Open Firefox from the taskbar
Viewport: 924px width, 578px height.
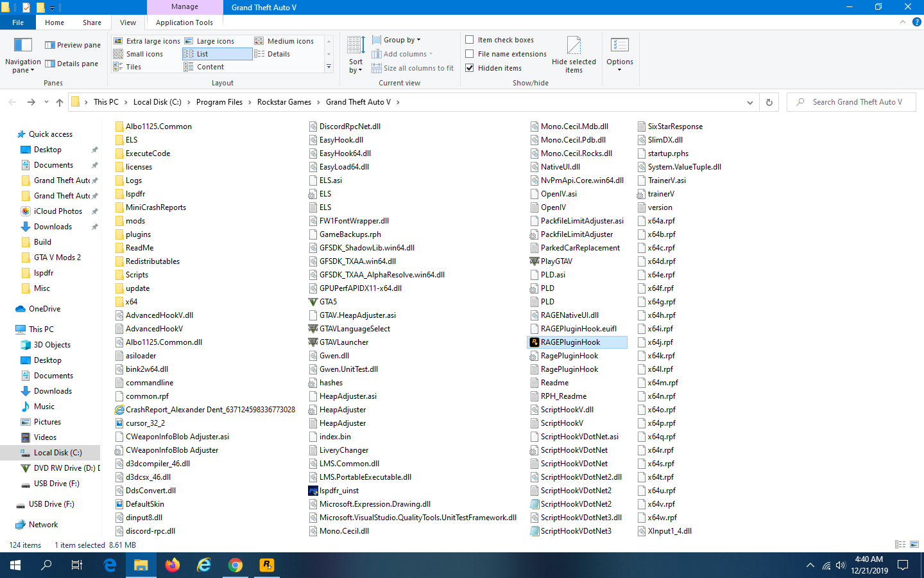173,565
